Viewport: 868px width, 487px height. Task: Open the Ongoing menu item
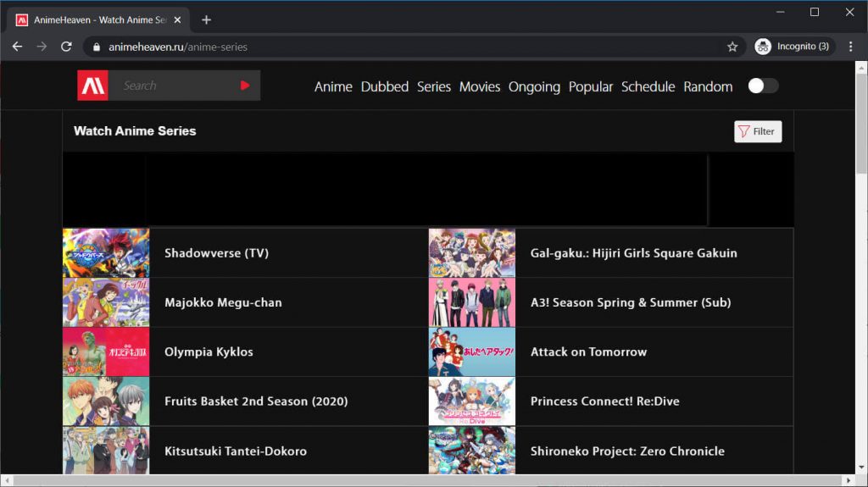534,86
